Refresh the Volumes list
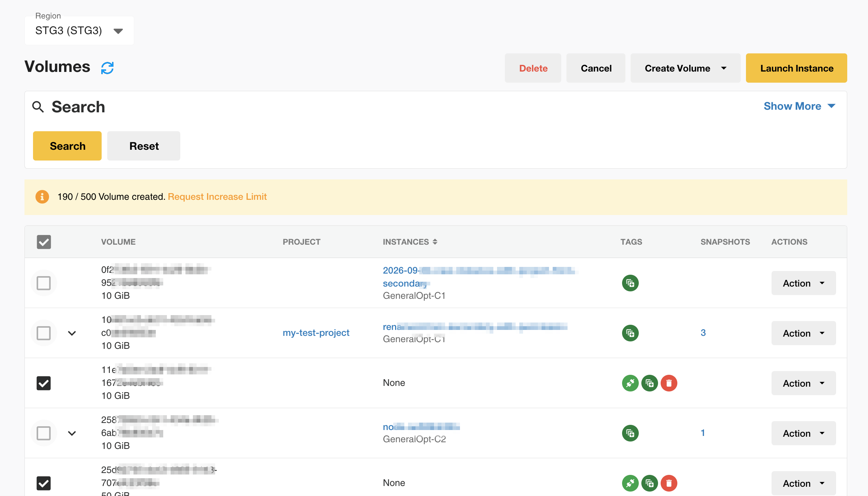The image size is (868, 496). 107,68
